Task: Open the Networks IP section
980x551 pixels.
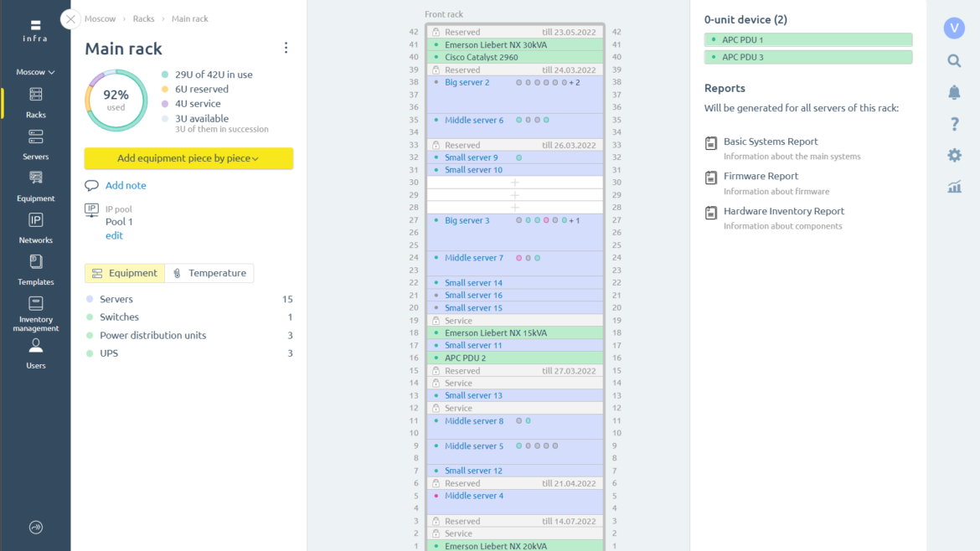Action: coord(35,228)
